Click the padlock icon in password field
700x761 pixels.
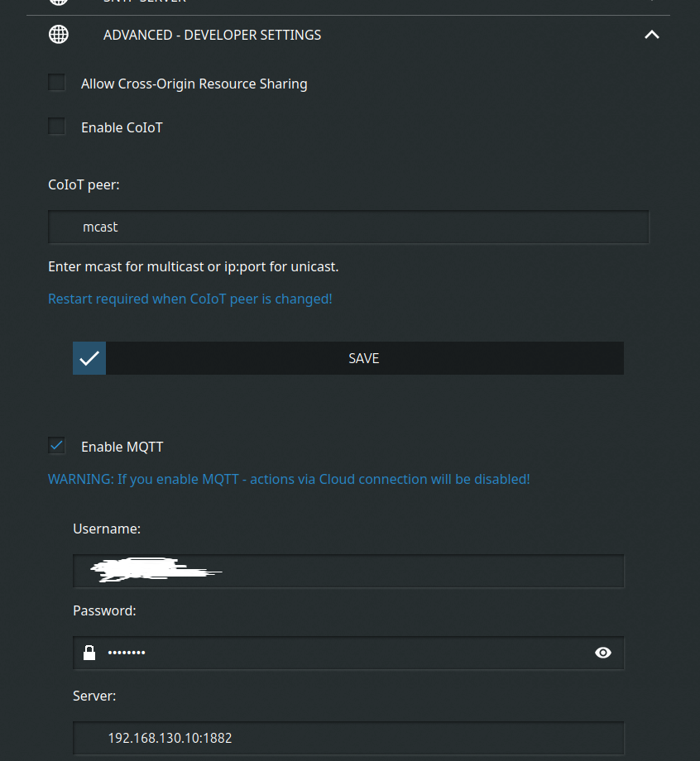89,653
